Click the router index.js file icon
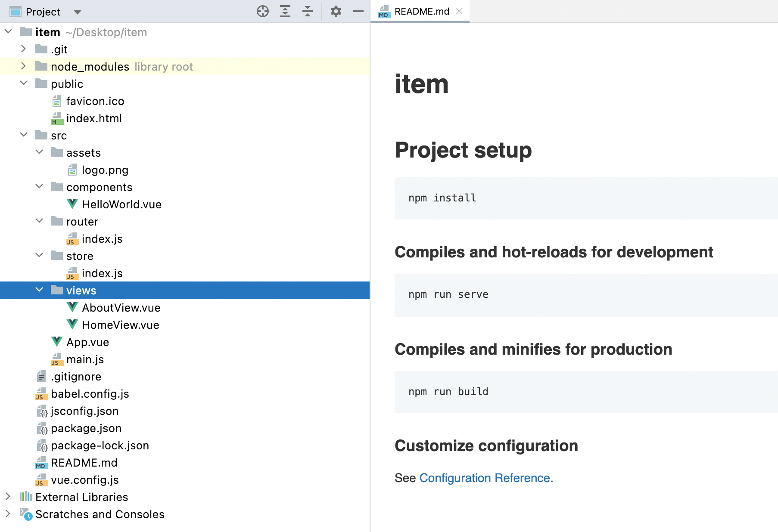Image resolution: width=778 pixels, height=532 pixels. tap(72, 239)
